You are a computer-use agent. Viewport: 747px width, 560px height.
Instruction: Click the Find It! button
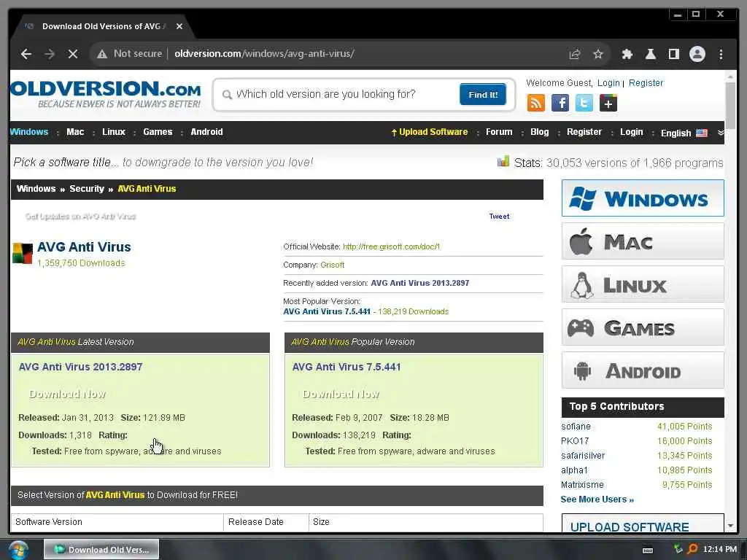point(483,95)
